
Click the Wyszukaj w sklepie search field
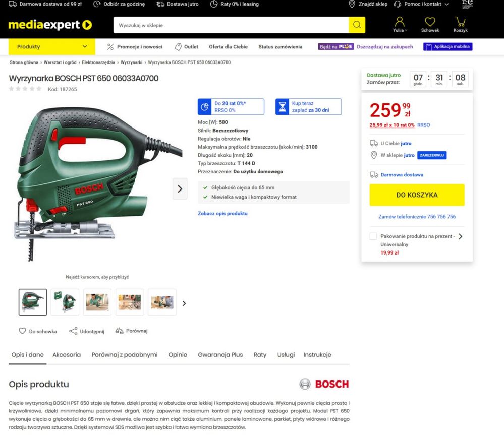click(231, 25)
